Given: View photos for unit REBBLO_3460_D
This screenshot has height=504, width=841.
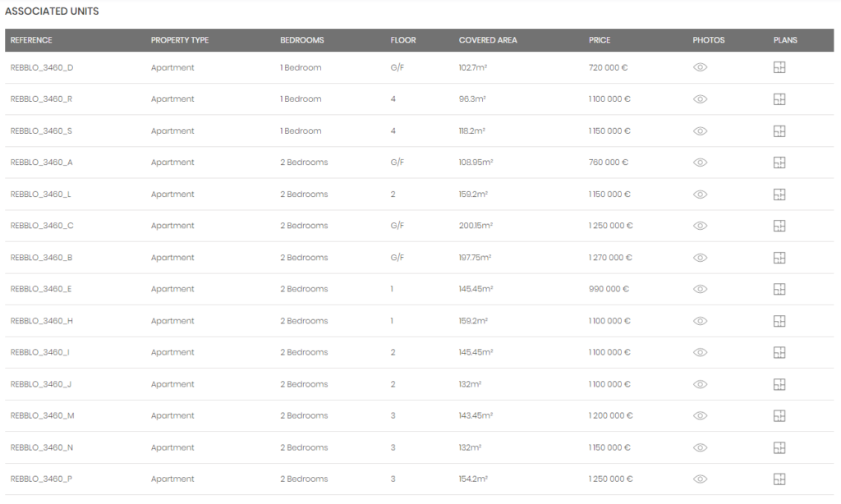Looking at the screenshot, I should tap(700, 67).
